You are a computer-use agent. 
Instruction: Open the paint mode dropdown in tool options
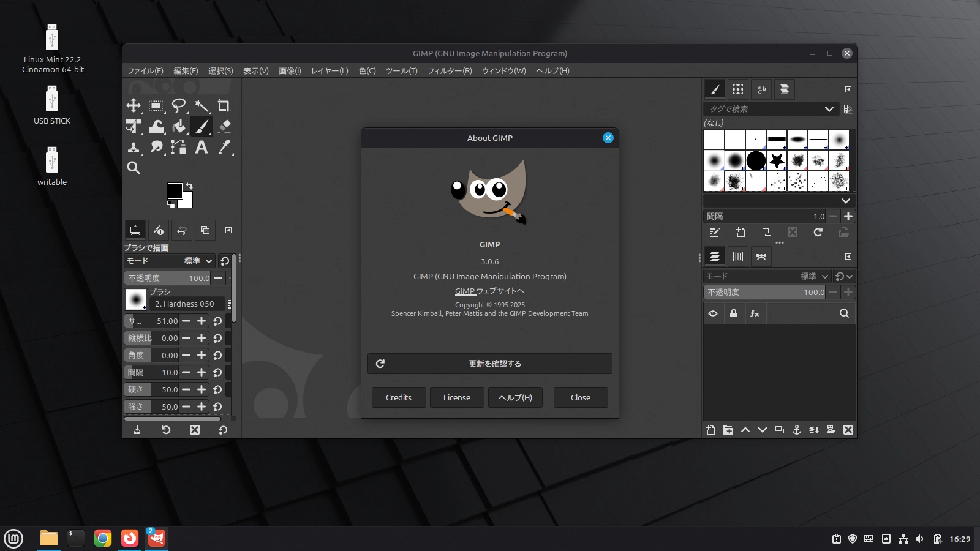coord(169,261)
